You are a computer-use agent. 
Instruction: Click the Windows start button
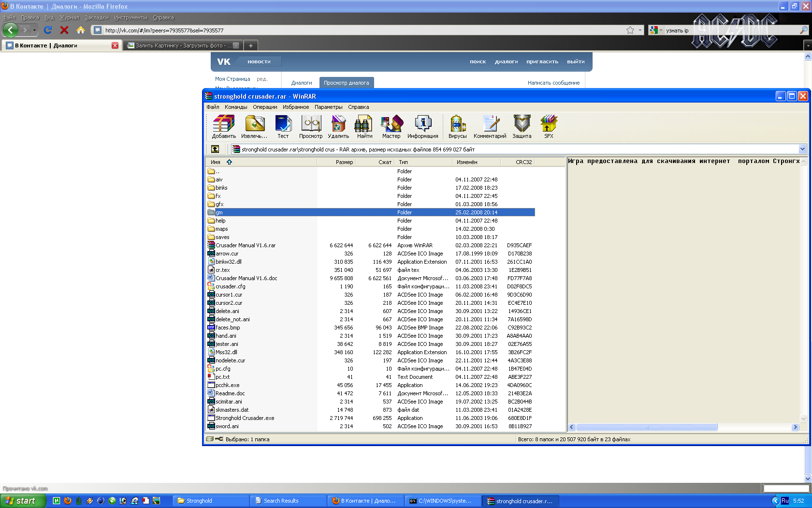[23, 501]
